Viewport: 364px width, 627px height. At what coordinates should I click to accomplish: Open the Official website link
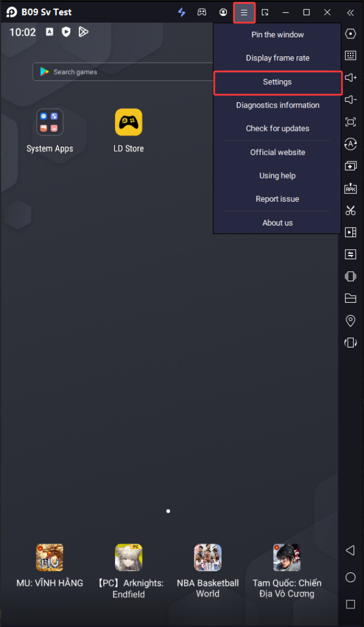(x=277, y=152)
